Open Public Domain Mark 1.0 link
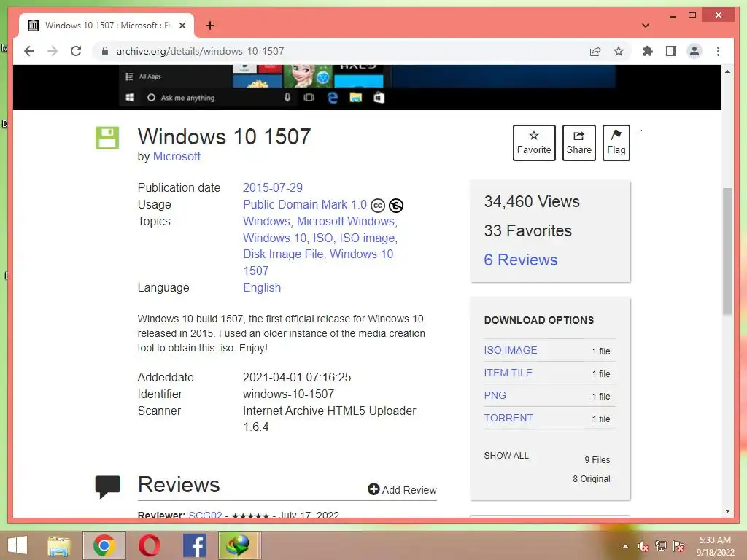This screenshot has height=560, width=747. (305, 205)
